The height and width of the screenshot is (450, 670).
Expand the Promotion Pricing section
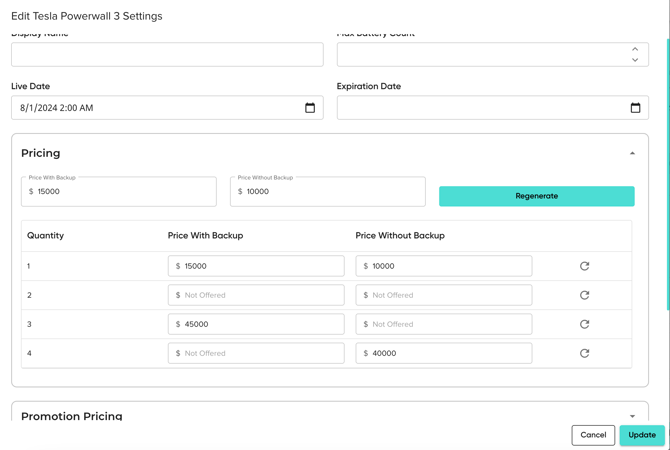pyautogui.click(x=632, y=416)
